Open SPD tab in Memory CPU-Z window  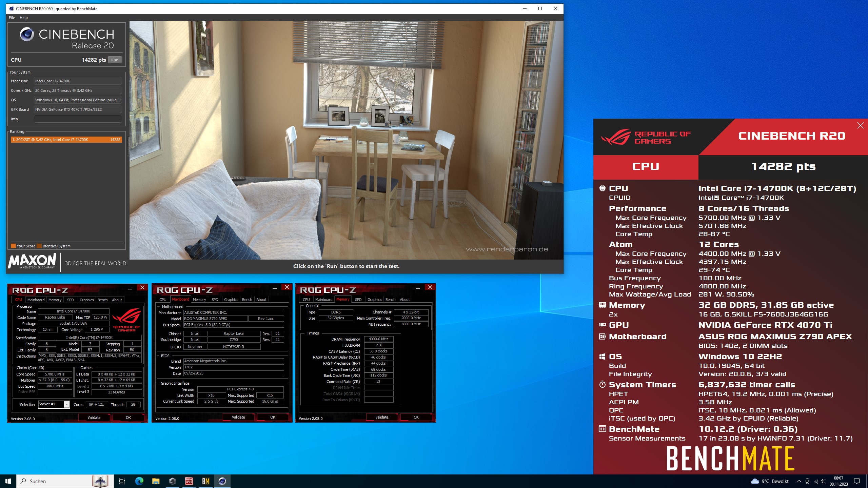[x=358, y=300]
